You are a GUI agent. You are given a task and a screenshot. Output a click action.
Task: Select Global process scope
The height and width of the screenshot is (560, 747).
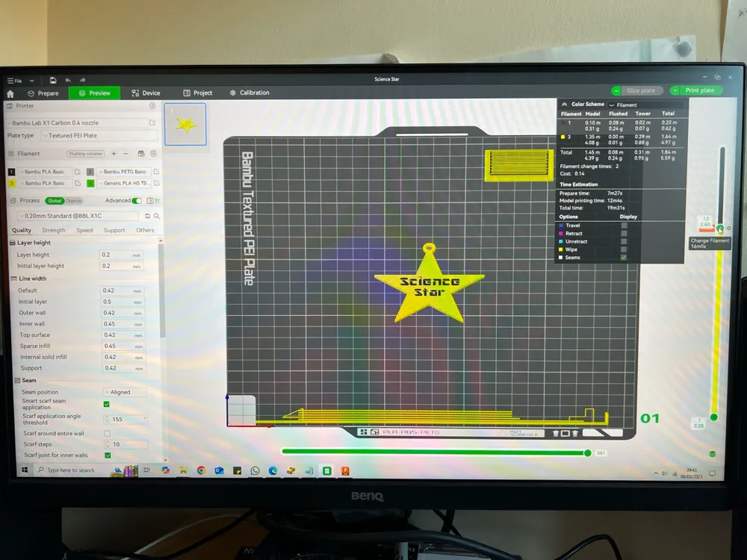[55, 201]
